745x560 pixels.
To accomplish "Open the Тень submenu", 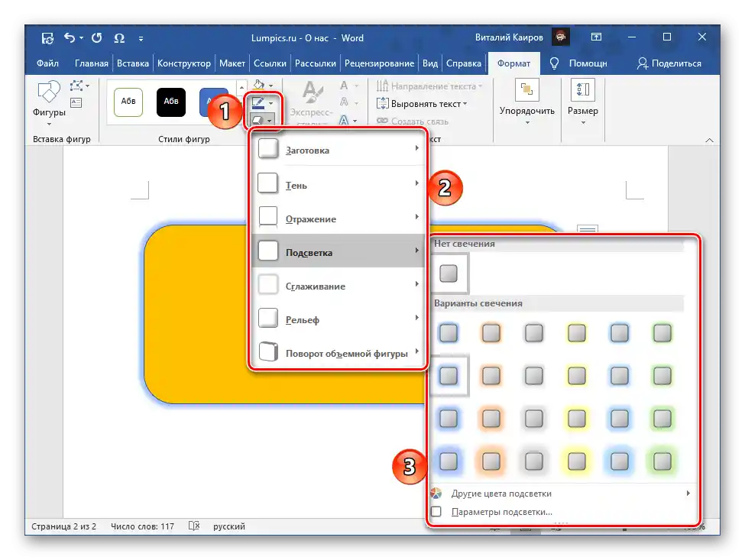I will pyautogui.click(x=338, y=184).
